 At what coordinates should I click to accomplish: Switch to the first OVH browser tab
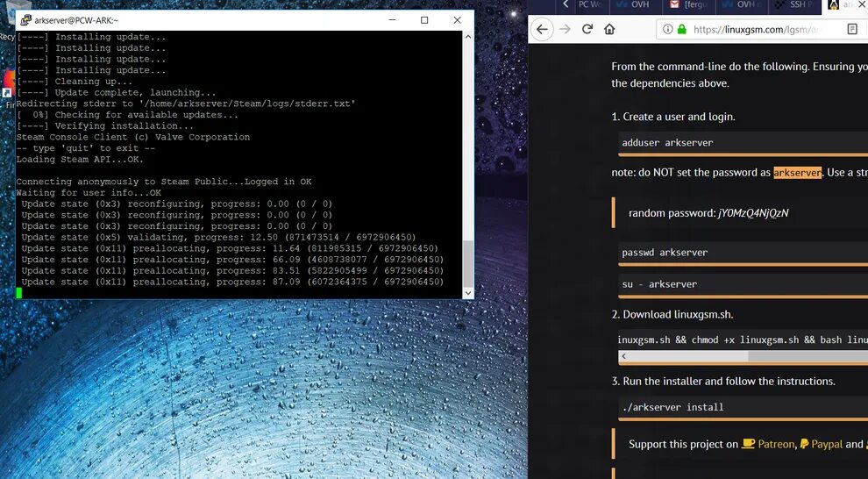point(636,4)
